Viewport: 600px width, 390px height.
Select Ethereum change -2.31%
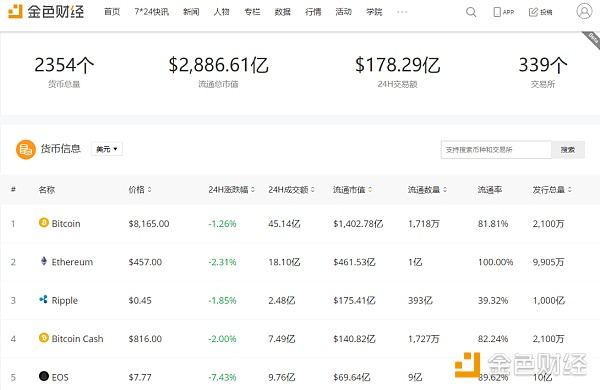point(222,262)
